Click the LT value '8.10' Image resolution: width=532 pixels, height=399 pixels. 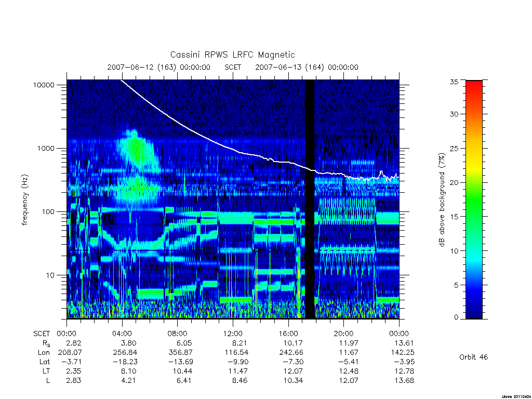[129, 371]
